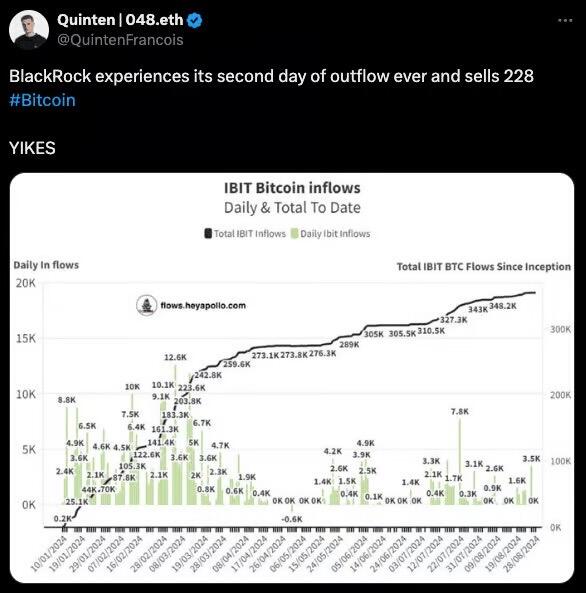Open Quinten's profile avatar photo
The width and height of the screenshot is (586, 593).
point(29,30)
